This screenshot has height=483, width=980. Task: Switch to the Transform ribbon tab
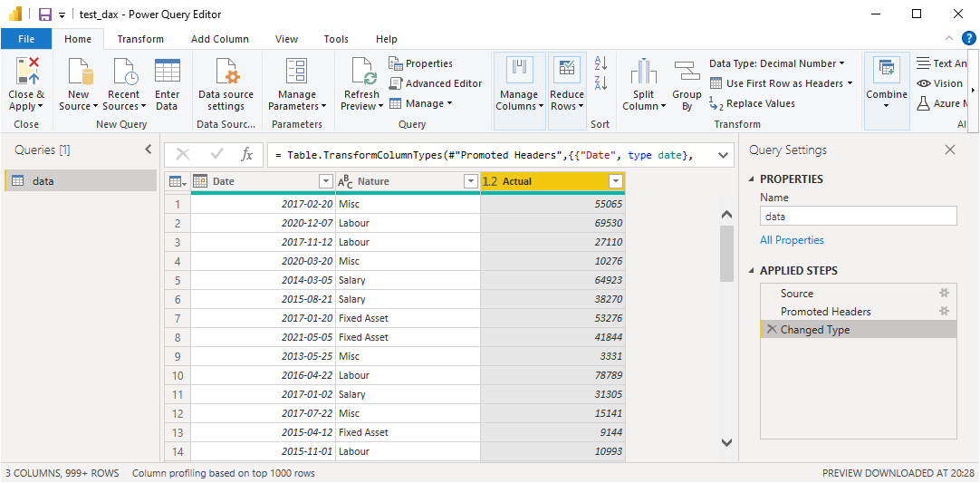(x=140, y=39)
